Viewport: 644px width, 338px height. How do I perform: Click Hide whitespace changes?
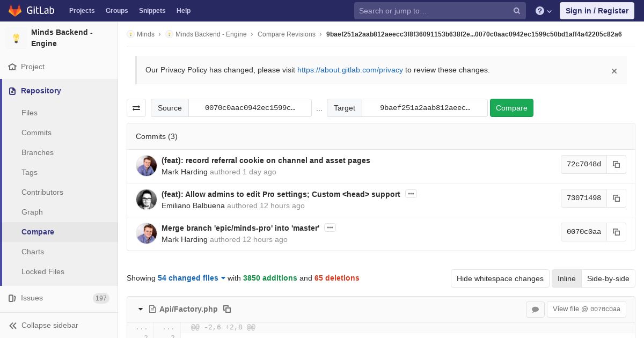[500, 278]
